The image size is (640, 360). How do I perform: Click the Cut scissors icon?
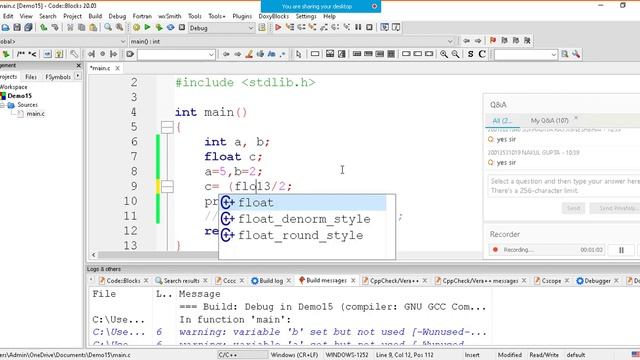(70, 27)
